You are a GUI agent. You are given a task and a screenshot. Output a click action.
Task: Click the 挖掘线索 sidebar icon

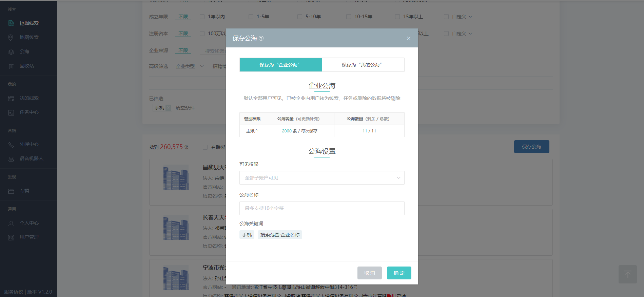(x=11, y=23)
